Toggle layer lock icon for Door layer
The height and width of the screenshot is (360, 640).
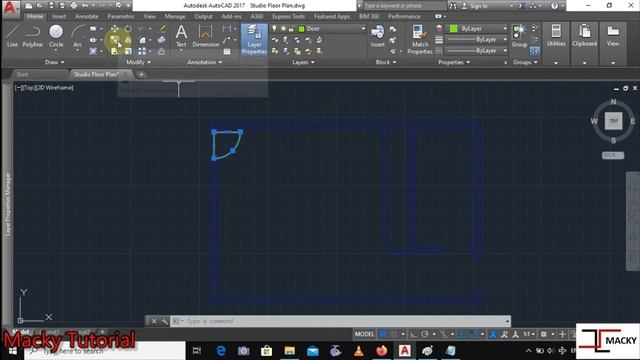pyautogui.click(x=291, y=29)
